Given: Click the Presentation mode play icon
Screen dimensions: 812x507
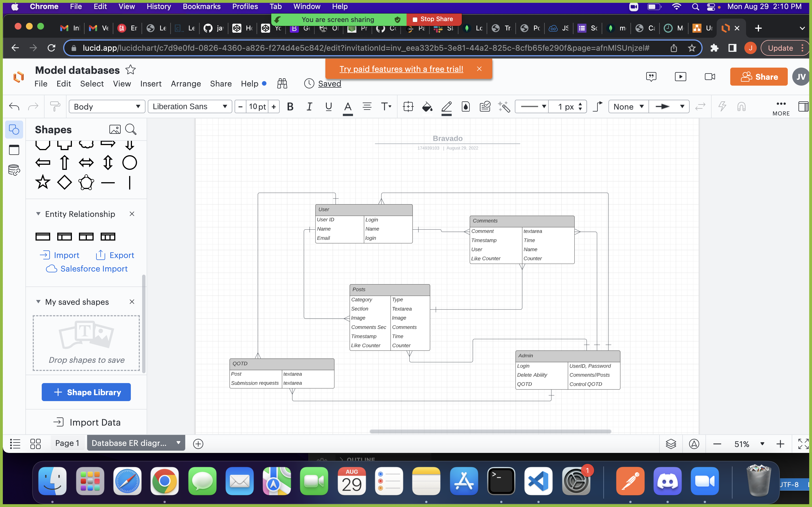Looking at the screenshot, I should pos(680,77).
